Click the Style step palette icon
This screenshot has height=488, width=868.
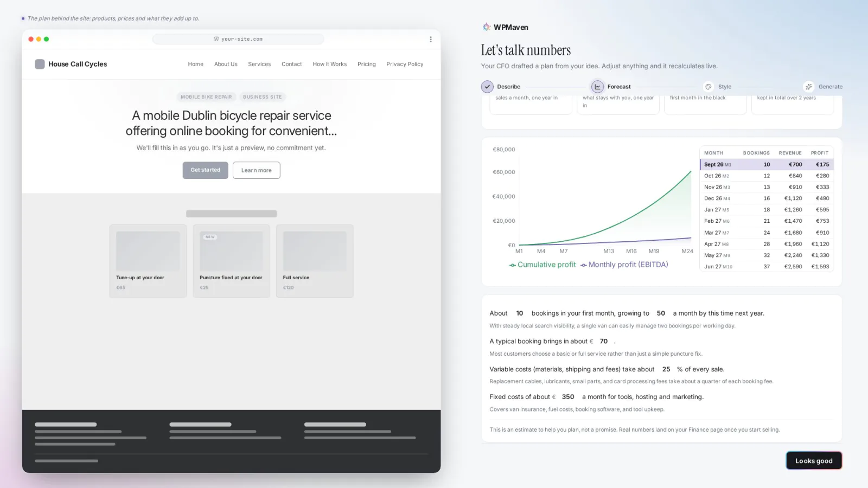point(709,87)
